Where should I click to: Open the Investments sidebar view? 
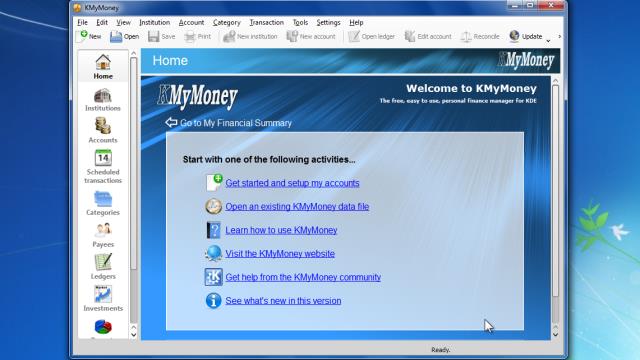(x=103, y=298)
